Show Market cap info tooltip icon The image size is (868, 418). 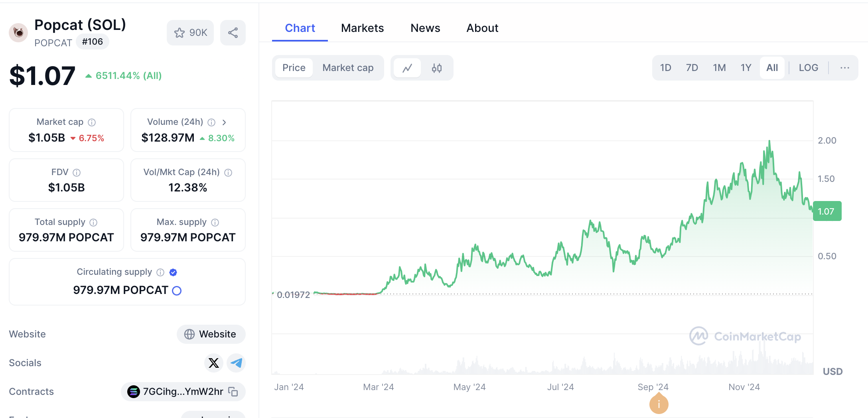coord(92,122)
